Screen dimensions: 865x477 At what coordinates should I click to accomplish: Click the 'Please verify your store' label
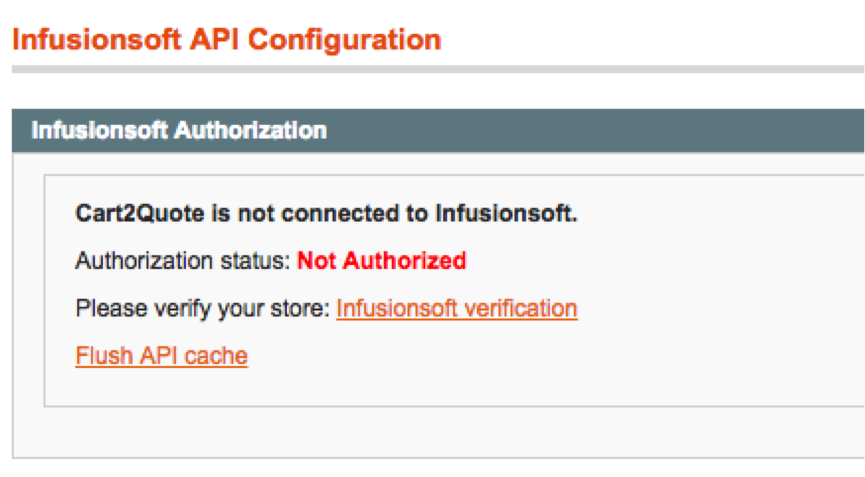[203, 308]
